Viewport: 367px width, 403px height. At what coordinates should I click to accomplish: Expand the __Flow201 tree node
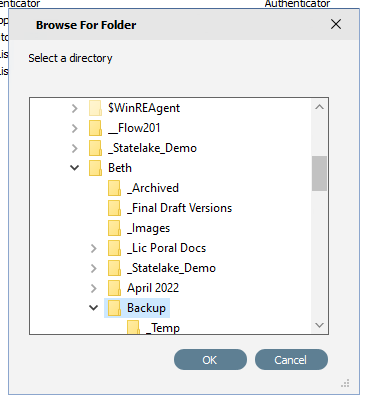point(75,128)
